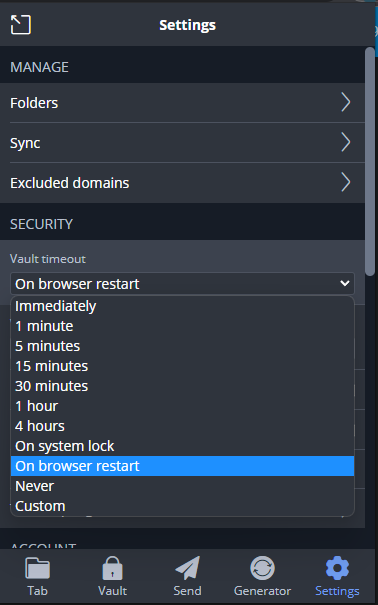
Task: Open the Tab section folder icon
Action: point(37,576)
